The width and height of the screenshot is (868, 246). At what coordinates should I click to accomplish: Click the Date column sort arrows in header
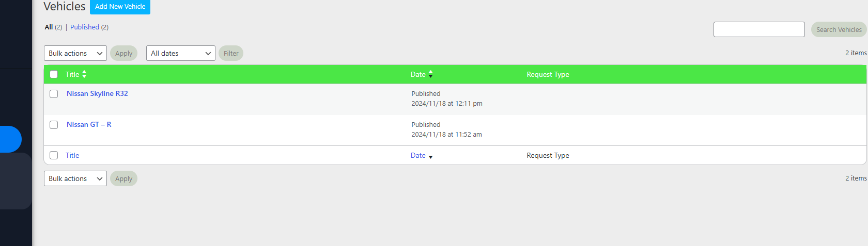430,74
